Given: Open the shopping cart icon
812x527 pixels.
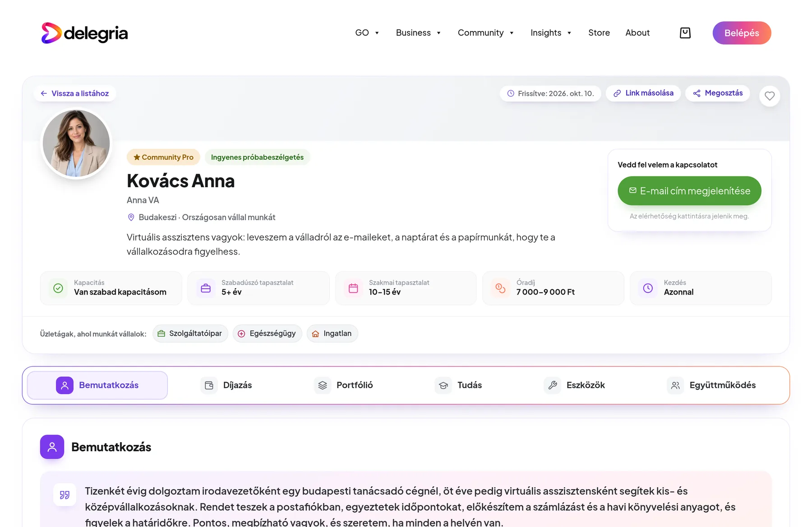Looking at the screenshot, I should point(685,33).
